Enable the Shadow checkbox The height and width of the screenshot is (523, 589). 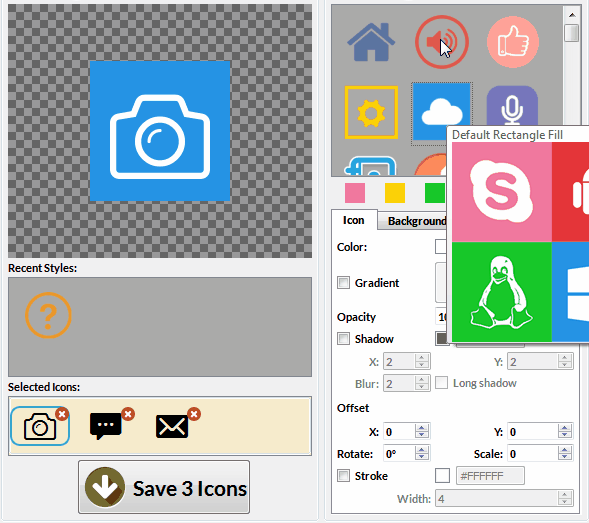point(343,339)
